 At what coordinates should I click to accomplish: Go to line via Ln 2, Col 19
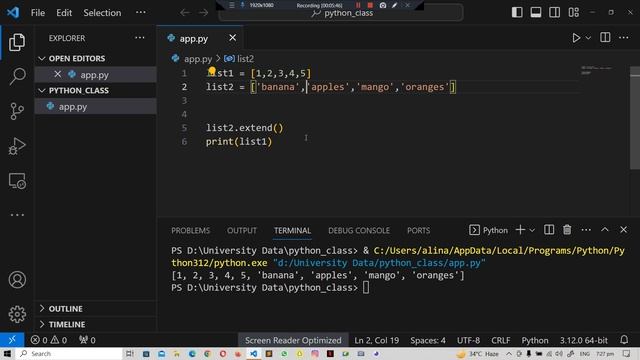point(376,340)
